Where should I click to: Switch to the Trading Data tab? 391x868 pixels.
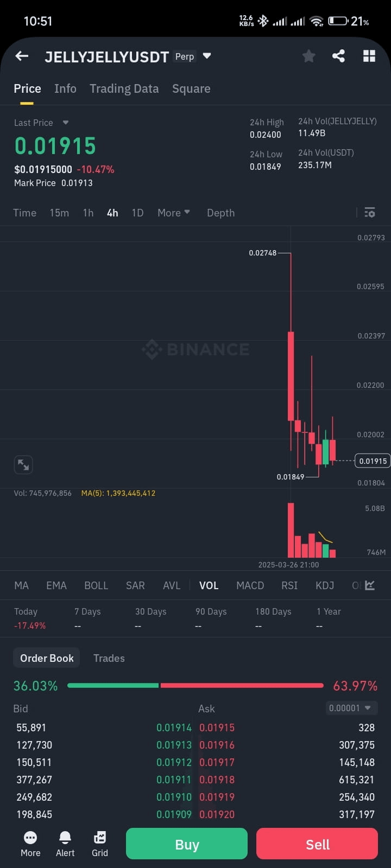point(124,88)
